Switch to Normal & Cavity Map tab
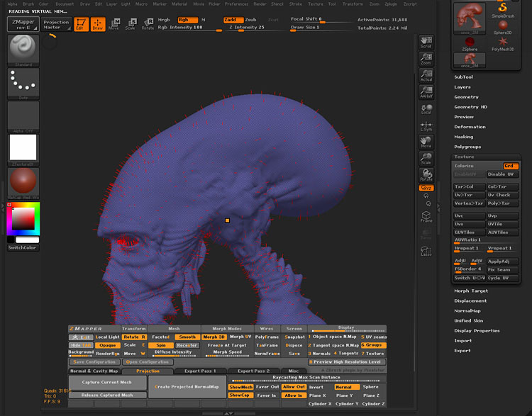 pyautogui.click(x=94, y=371)
